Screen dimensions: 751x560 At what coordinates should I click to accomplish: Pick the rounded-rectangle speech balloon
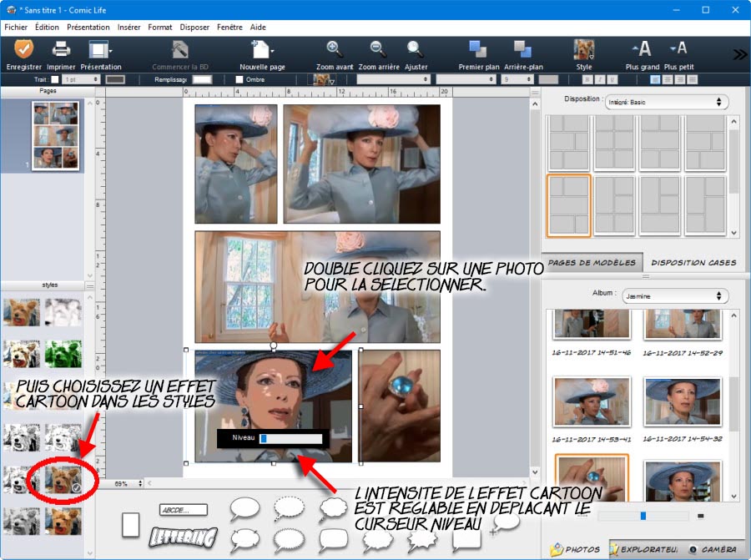(x=333, y=540)
